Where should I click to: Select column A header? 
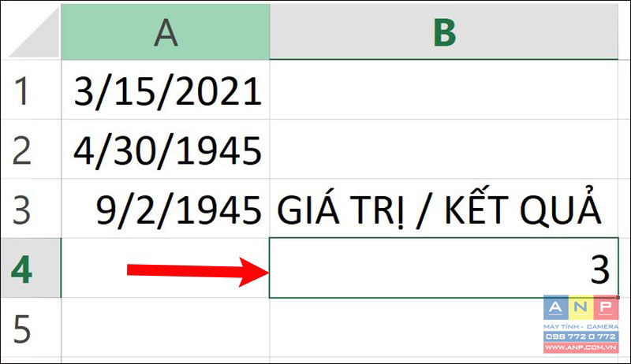coord(166,32)
